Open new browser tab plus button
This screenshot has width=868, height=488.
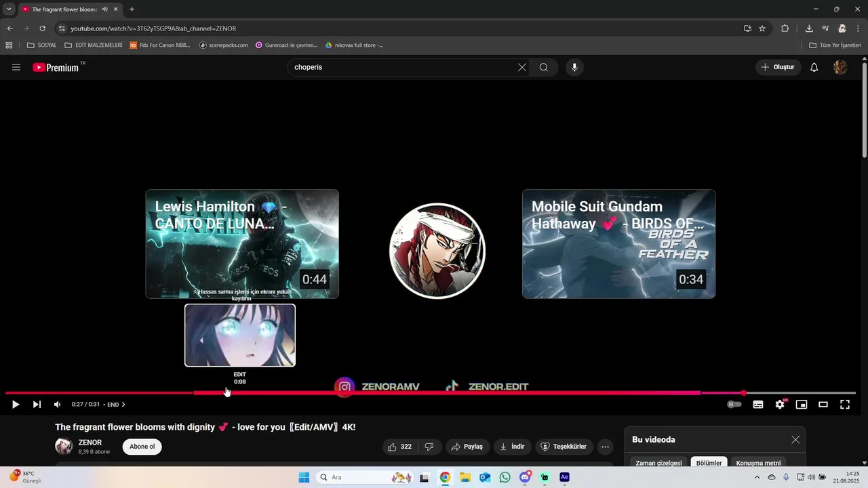132,9
